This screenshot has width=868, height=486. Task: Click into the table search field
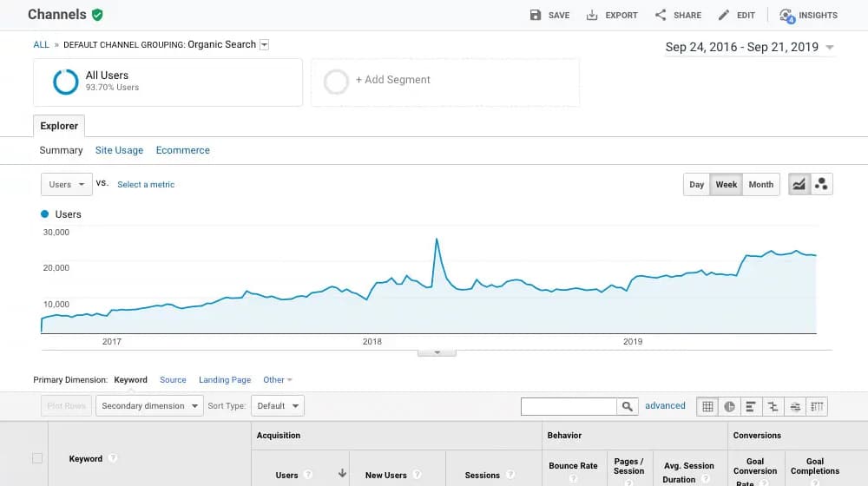click(x=569, y=406)
